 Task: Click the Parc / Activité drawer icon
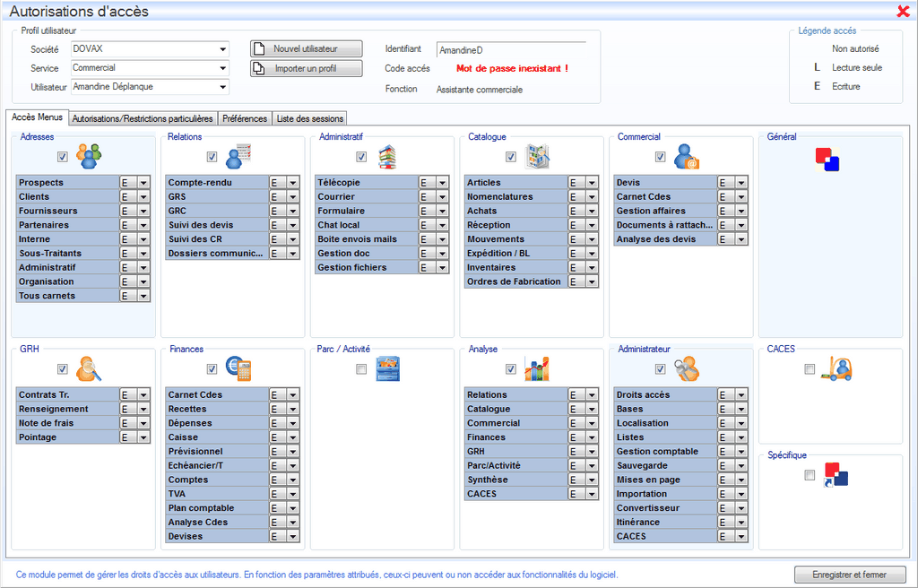(387, 368)
